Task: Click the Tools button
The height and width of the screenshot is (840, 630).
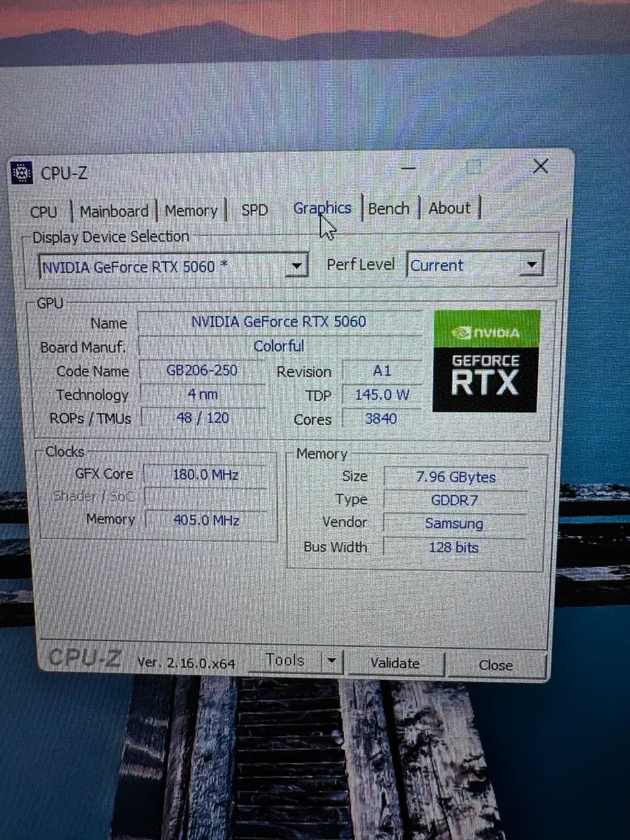Action: coord(284,660)
